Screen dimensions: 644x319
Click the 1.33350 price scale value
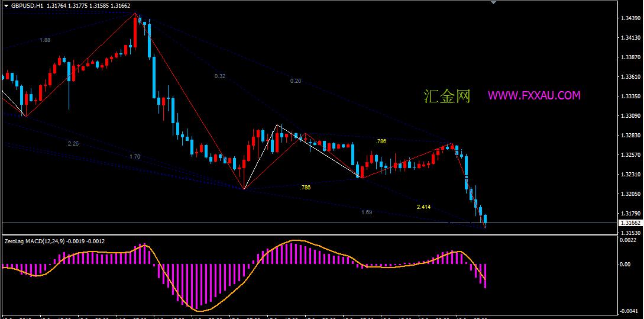coord(630,96)
